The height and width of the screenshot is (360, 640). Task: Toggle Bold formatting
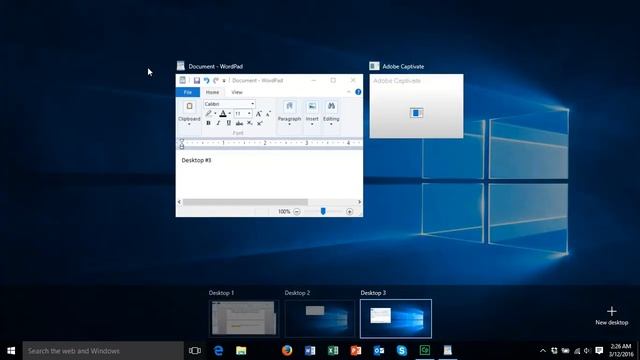tap(208, 123)
